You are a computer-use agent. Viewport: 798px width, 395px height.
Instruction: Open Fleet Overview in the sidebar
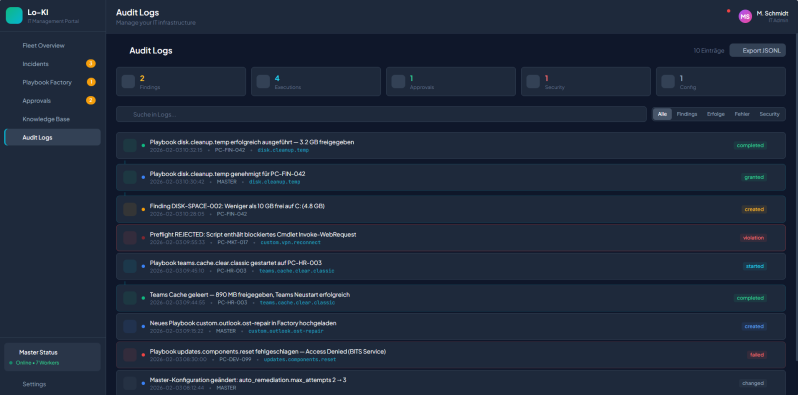(52, 45)
